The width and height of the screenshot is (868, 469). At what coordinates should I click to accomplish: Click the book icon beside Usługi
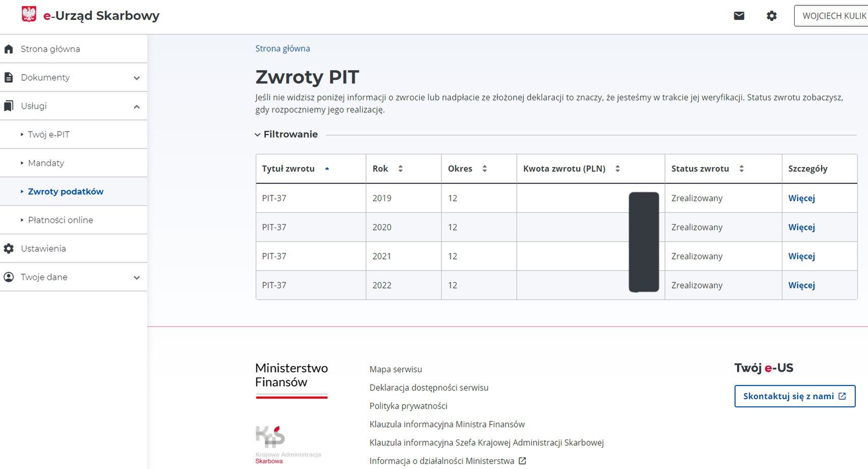click(x=8, y=105)
